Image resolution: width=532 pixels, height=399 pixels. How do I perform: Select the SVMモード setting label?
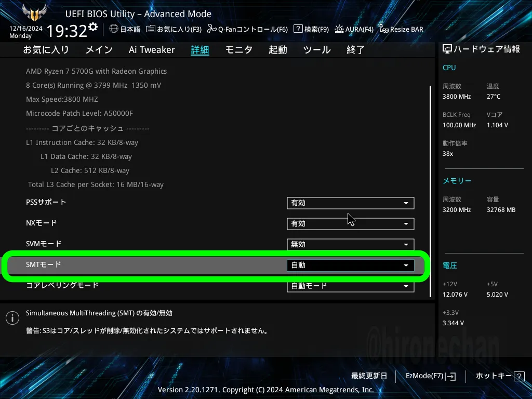44,244
